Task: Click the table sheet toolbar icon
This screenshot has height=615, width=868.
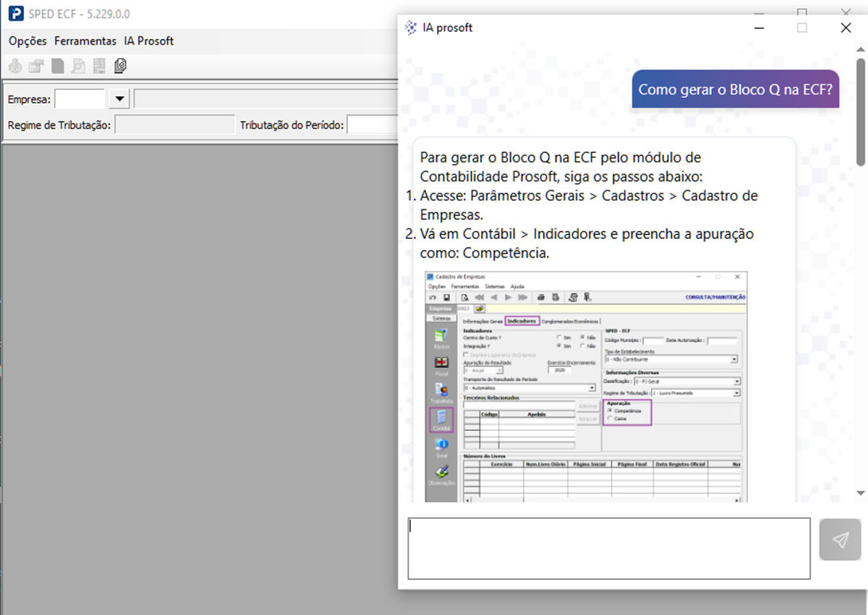Action: click(99, 66)
